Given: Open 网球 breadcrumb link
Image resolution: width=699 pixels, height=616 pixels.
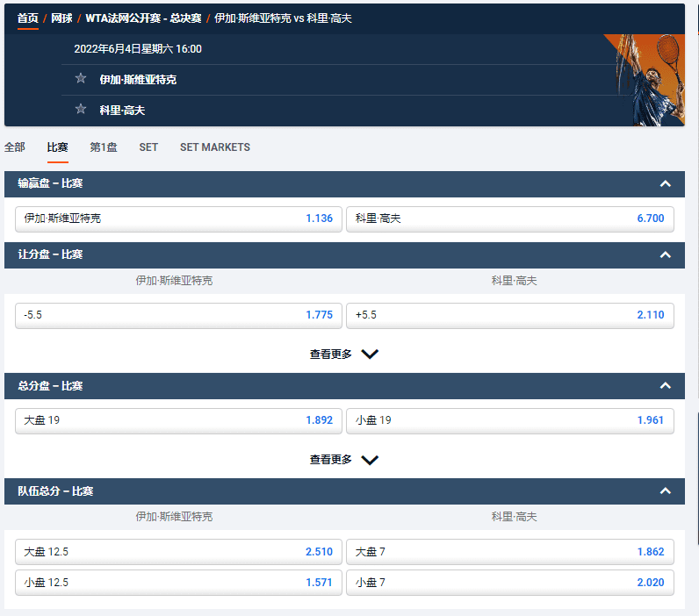Looking at the screenshot, I should [61, 18].
